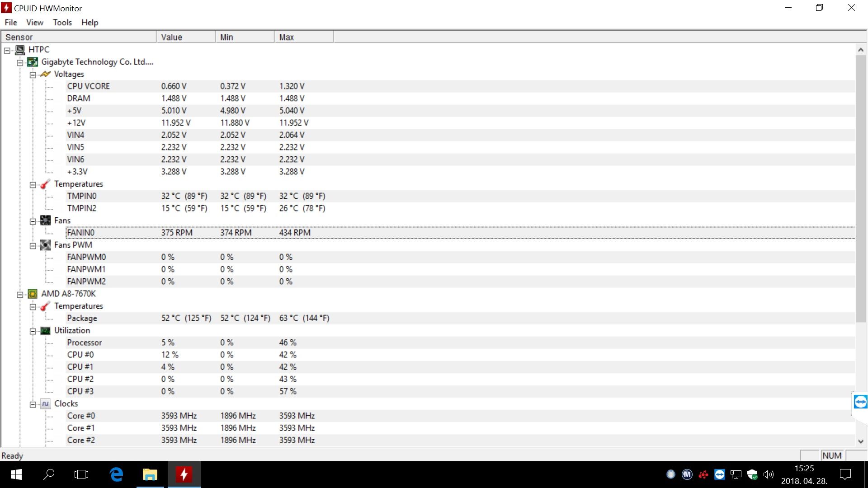Launch Microsoft Edge from taskbar
This screenshot has height=488, width=868.
point(116,474)
